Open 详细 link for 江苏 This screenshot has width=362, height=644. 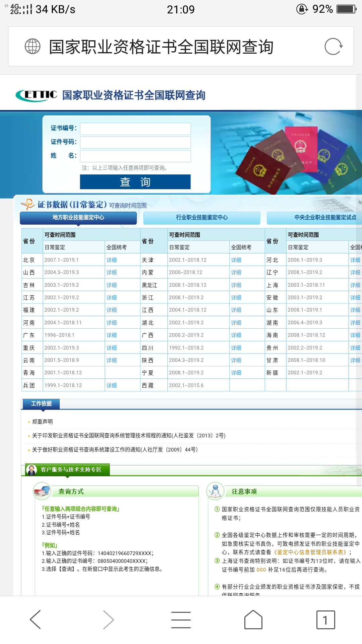point(112,298)
